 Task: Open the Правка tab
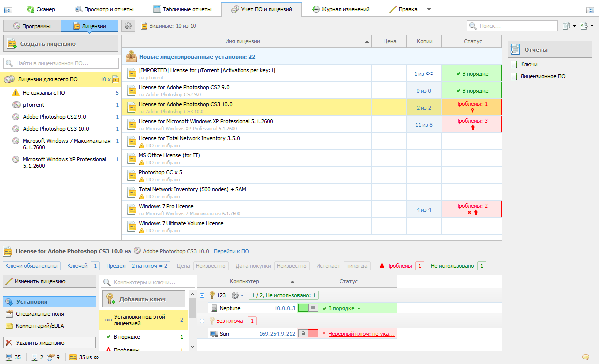click(x=403, y=9)
